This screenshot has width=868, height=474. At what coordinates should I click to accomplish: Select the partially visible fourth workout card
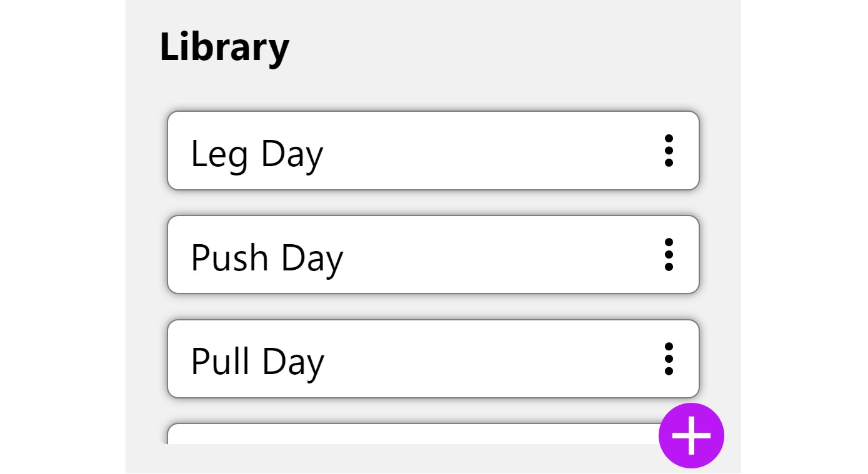(412, 434)
